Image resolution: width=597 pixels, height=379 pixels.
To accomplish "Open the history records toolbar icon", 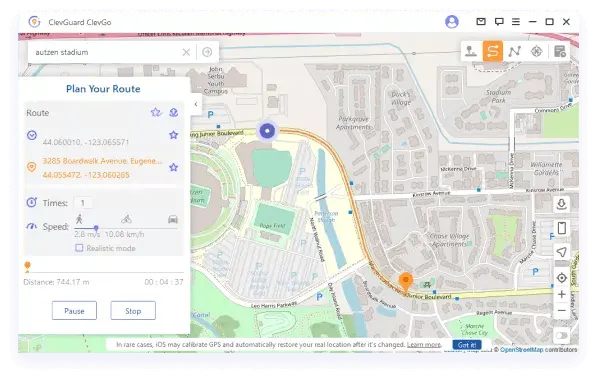I will (x=560, y=51).
